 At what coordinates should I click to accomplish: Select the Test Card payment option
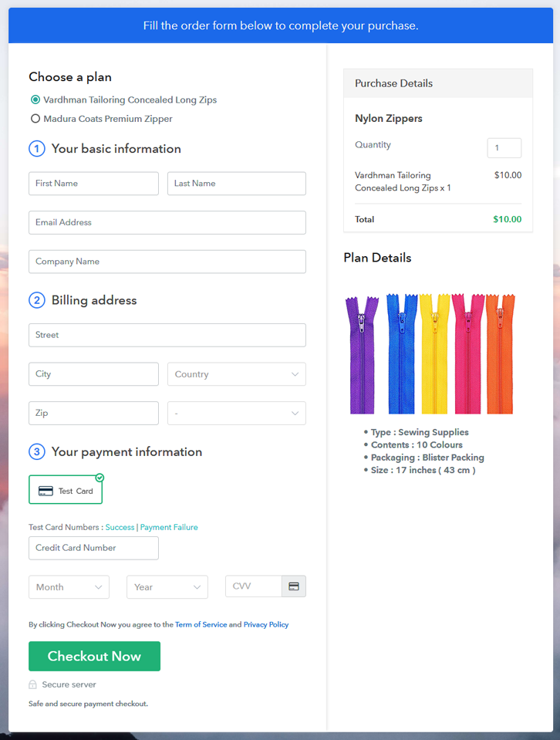66,490
